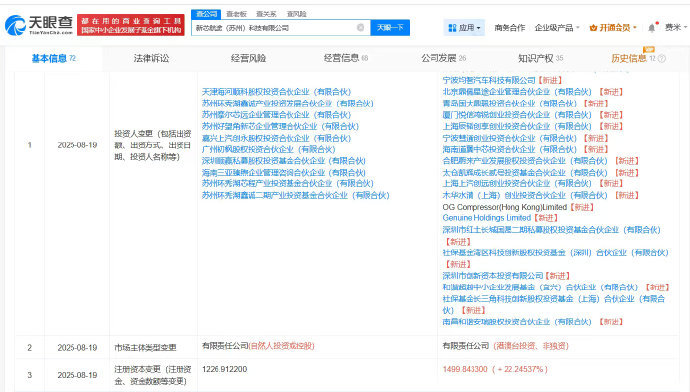
Task: Click the new registered capital 1499.843300 value
Action: (x=465, y=369)
